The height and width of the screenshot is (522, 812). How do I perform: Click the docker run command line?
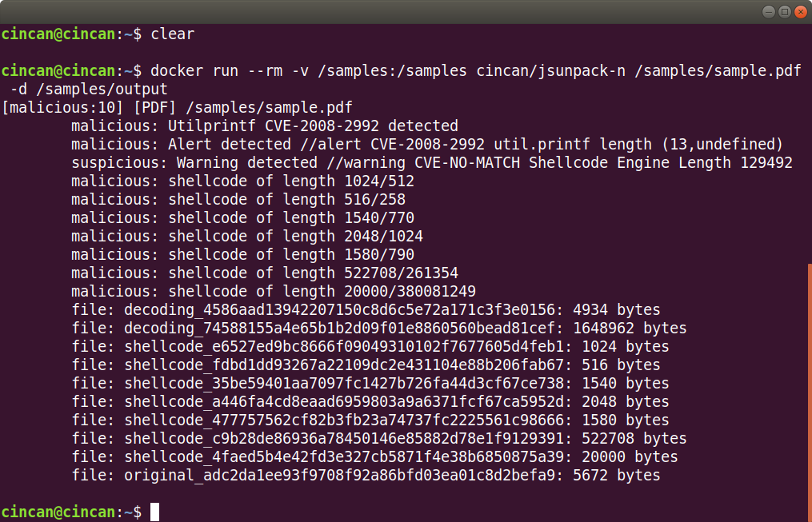point(402,80)
